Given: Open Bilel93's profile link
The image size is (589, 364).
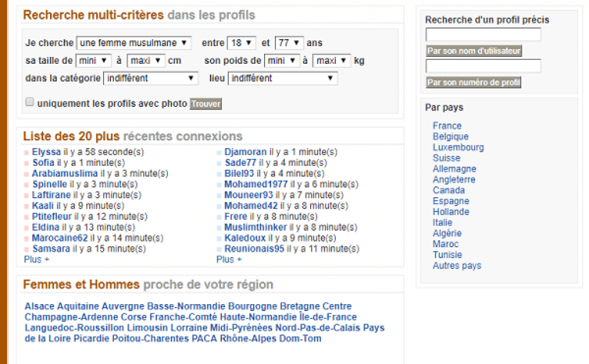Looking at the screenshot, I should click(x=239, y=174).
